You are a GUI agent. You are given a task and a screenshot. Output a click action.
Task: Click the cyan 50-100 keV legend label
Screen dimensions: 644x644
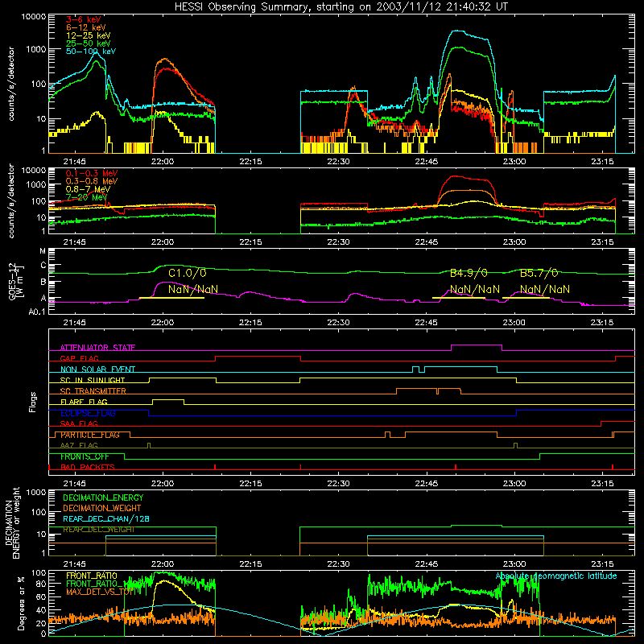[91, 52]
